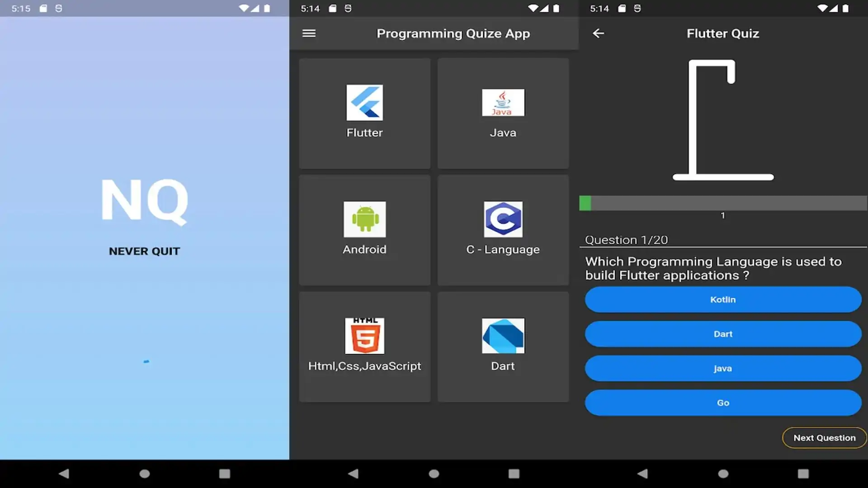The height and width of the screenshot is (488, 868).
Task: Answer with the Go button
Action: coord(723,403)
